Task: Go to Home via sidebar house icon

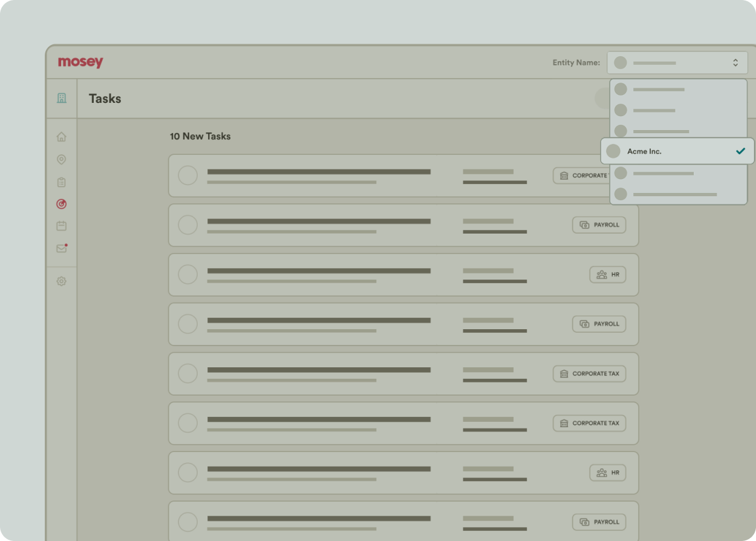Action: (61, 137)
